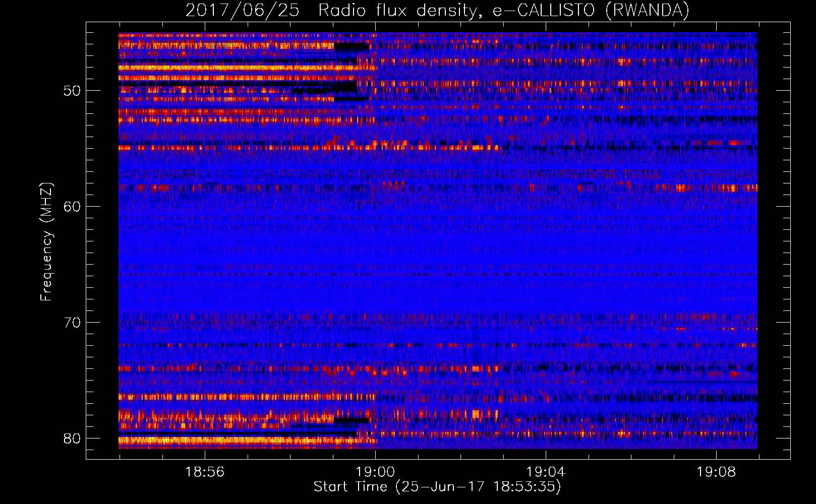Click the 60 MHz frequency tick label
Viewport: 816px width, 504px height.
(x=72, y=207)
